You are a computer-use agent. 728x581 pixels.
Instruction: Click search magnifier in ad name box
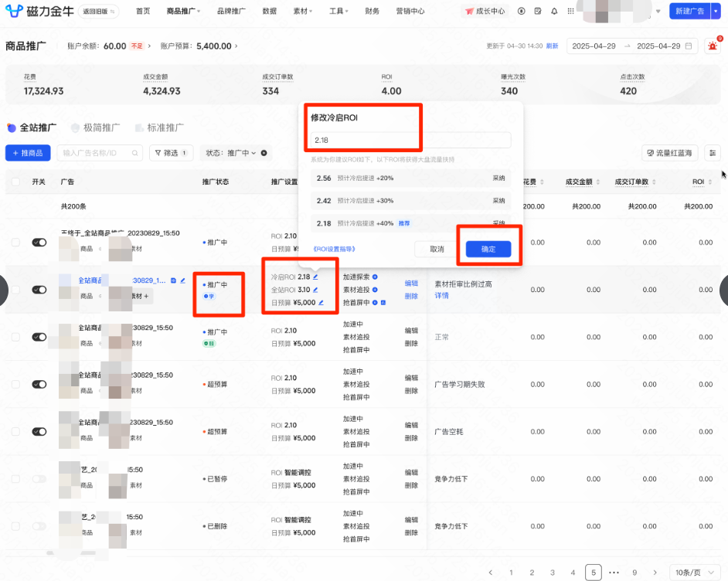[x=134, y=153]
